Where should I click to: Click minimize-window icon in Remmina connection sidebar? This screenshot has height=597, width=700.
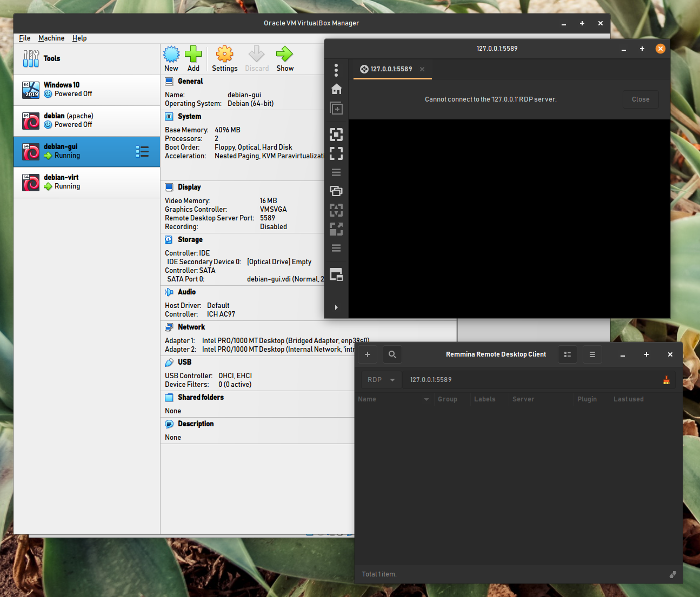pyautogui.click(x=336, y=274)
